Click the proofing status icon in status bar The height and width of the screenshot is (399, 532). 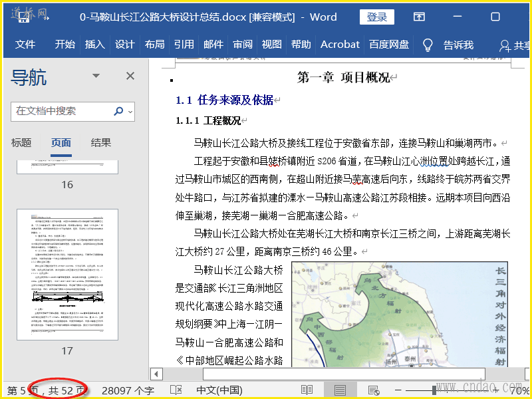[x=176, y=390]
